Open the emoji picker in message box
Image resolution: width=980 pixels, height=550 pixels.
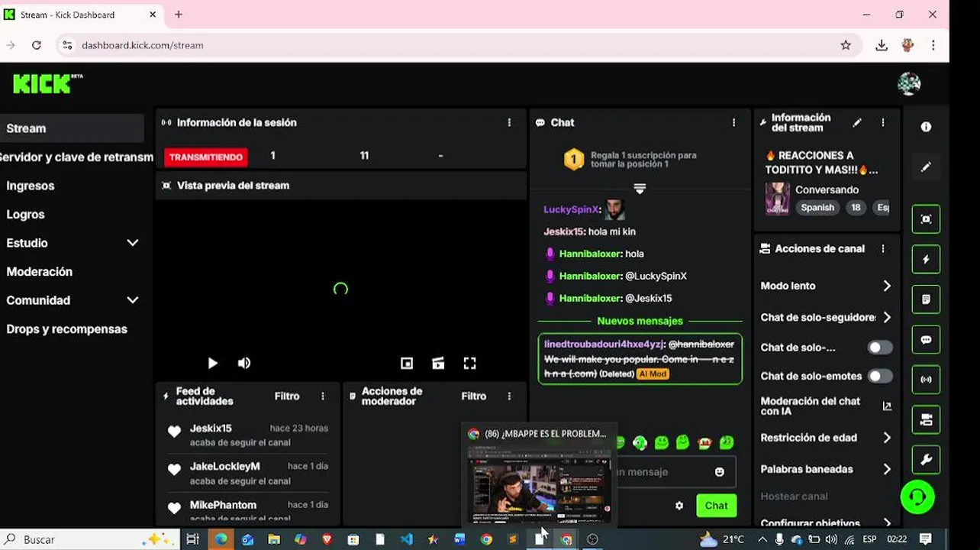719,472
